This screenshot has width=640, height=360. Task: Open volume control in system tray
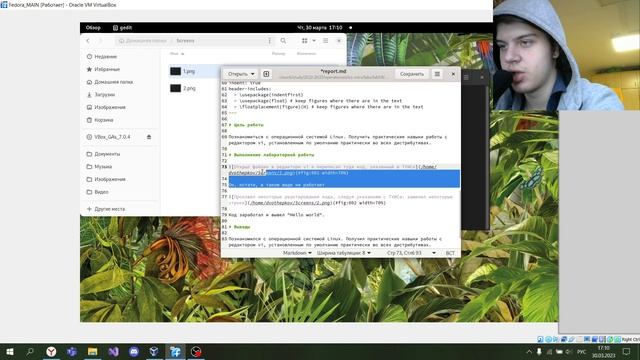click(568, 351)
